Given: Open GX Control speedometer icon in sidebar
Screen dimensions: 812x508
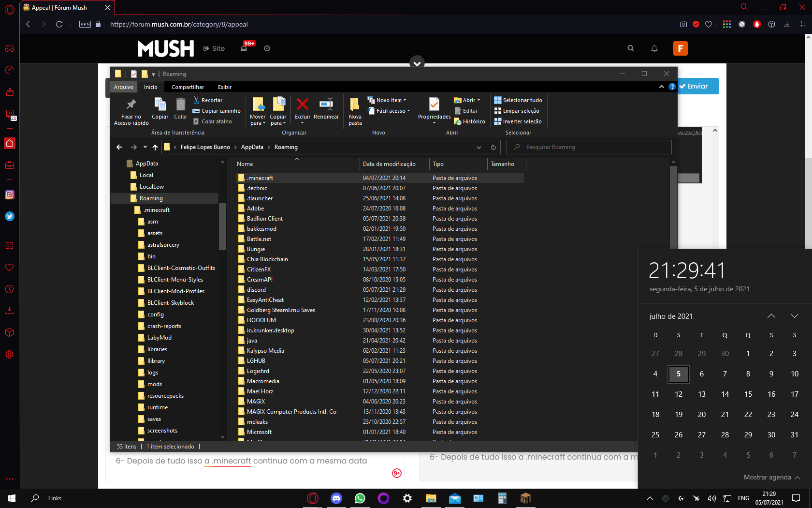Looking at the screenshot, I should [x=10, y=70].
